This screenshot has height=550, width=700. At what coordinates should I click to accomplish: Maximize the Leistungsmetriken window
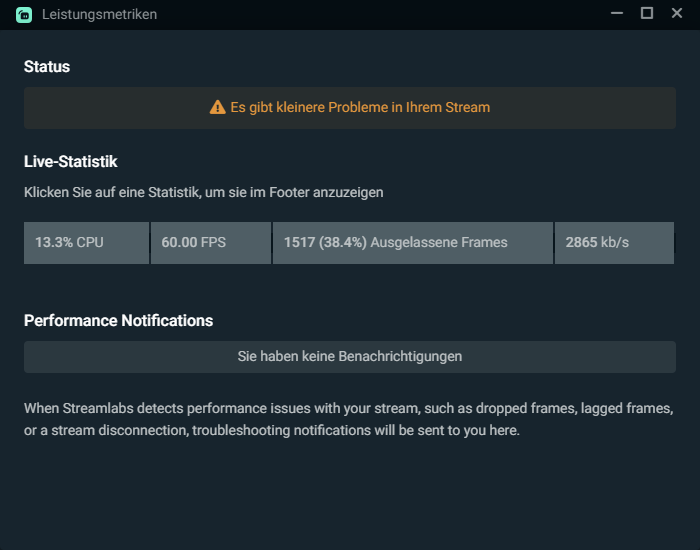[x=647, y=13]
